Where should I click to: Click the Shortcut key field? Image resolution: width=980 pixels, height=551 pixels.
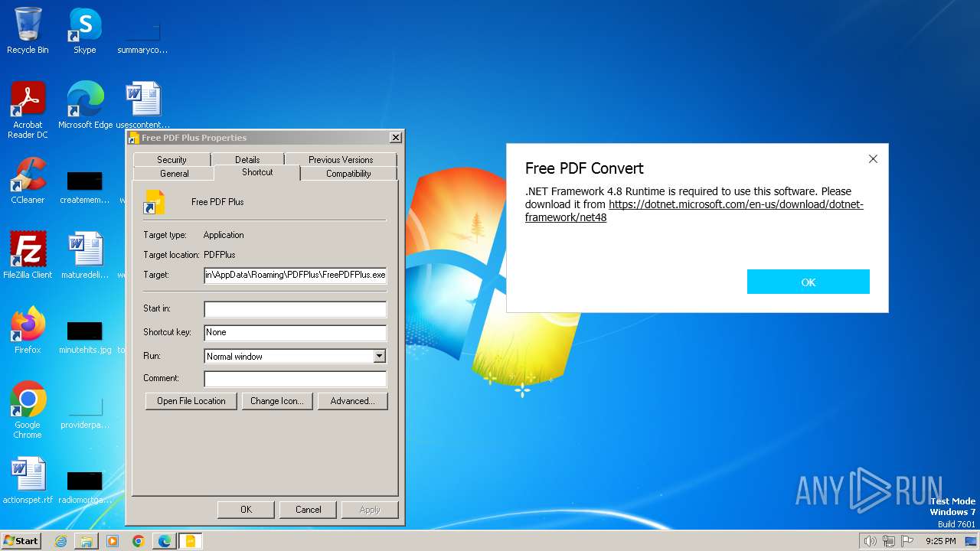point(296,333)
